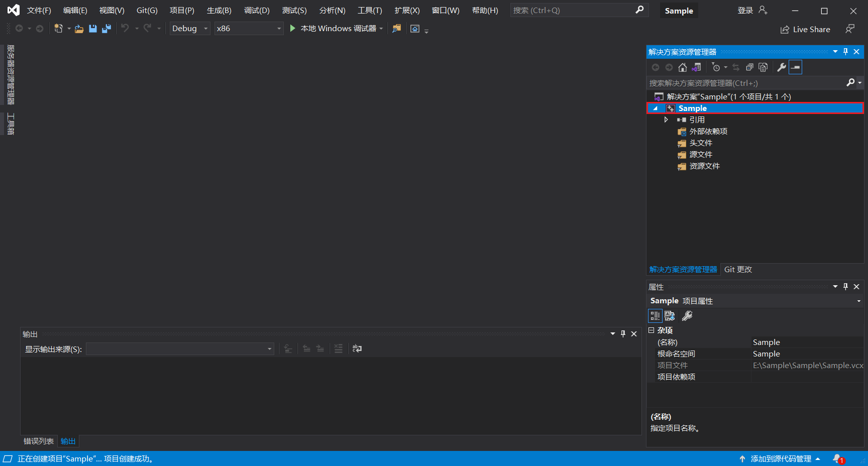Click the property pages wrench in 属性 panel

tap(687, 316)
